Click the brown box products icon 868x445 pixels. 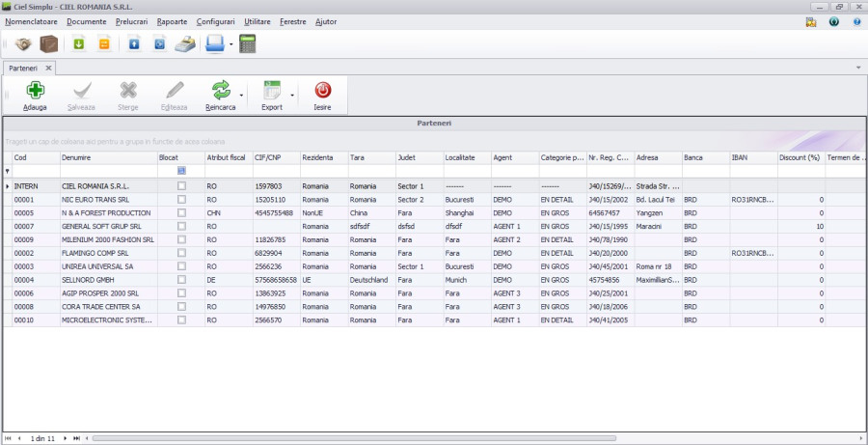coord(48,43)
